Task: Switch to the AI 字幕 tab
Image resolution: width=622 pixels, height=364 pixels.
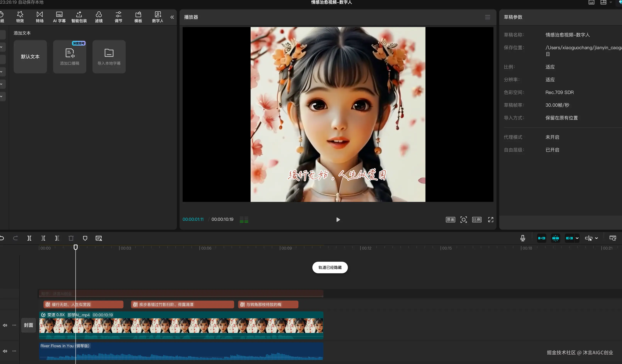Action: [59, 17]
